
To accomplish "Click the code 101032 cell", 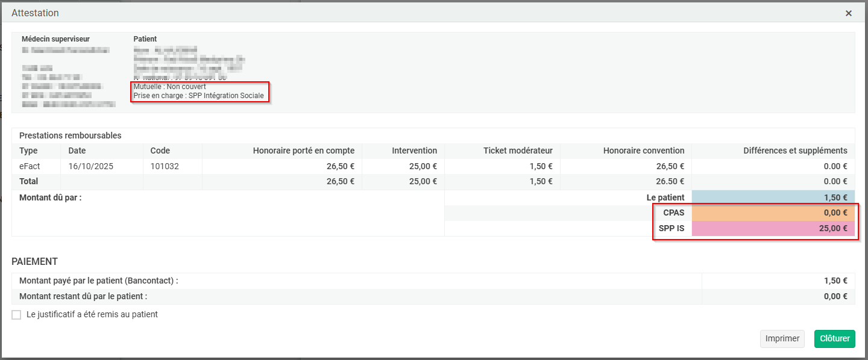I will tap(165, 166).
